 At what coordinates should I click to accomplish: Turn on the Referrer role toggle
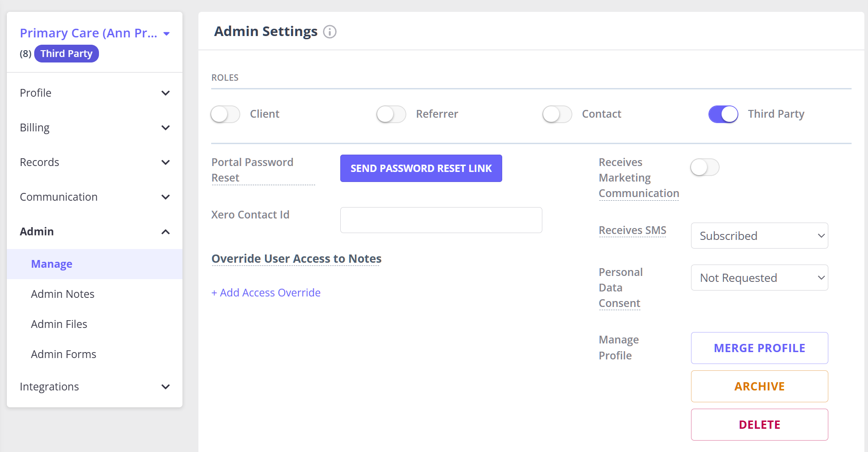391,114
